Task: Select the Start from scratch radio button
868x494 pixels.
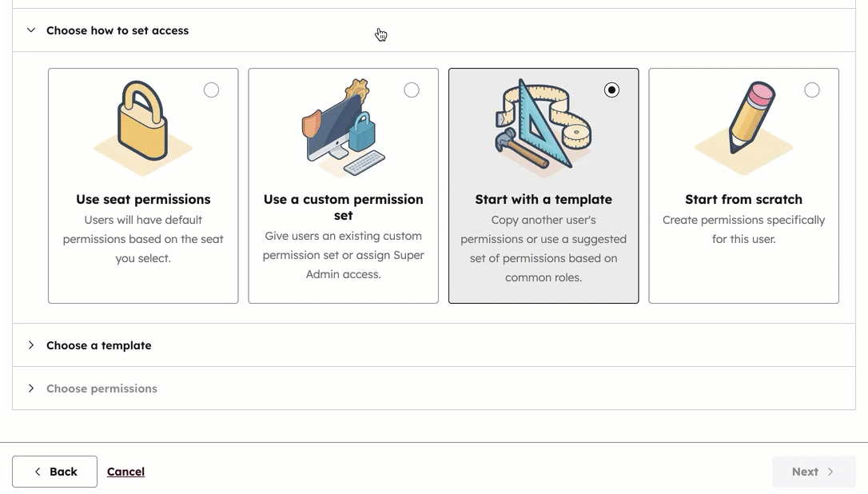Action: coord(812,90)
